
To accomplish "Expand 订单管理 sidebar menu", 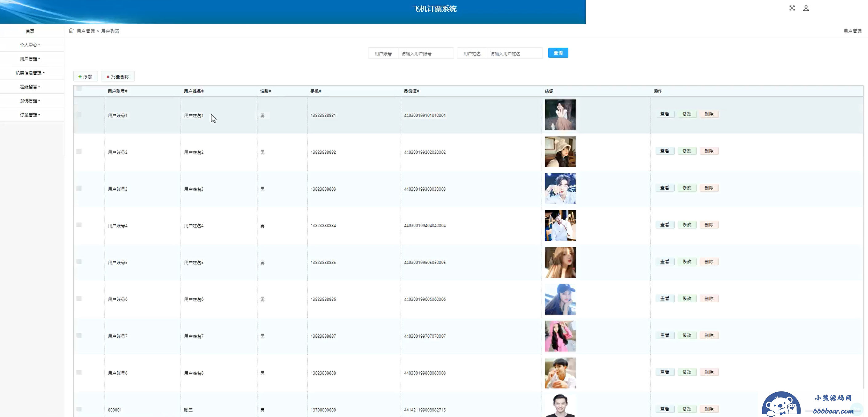I will 30,115.
